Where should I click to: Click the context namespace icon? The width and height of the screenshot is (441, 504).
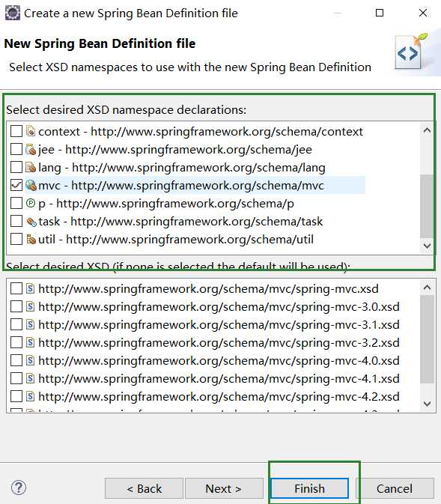[31, 131]
